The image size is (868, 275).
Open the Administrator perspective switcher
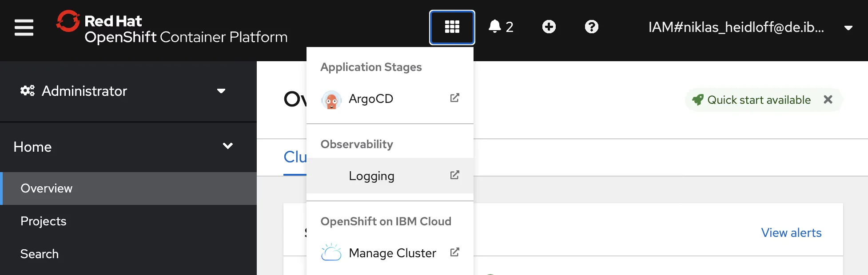tap(123, 91)
